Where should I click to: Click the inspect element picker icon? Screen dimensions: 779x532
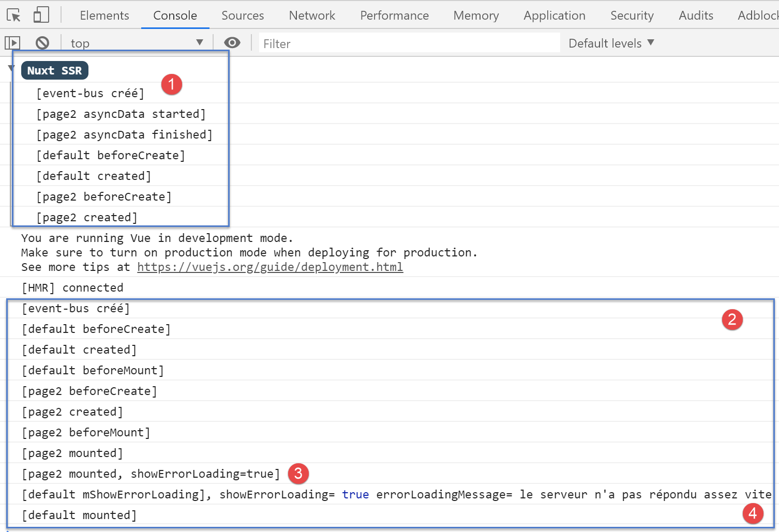tap(14, 15)
